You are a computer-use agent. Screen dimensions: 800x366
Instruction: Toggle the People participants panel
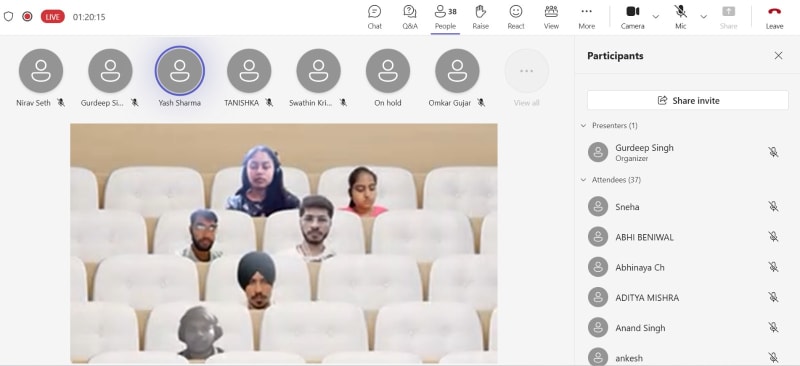pyautogui.click(x=445, y=17)
